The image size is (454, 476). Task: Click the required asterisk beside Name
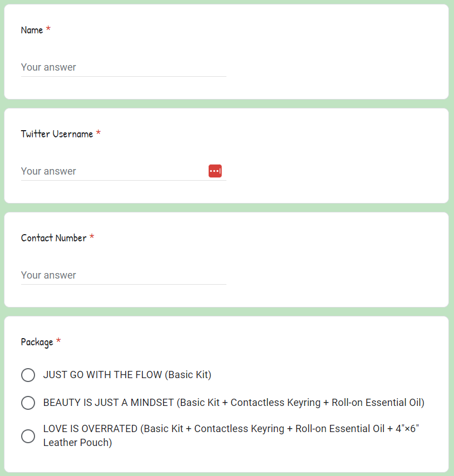tap(48, 29)
